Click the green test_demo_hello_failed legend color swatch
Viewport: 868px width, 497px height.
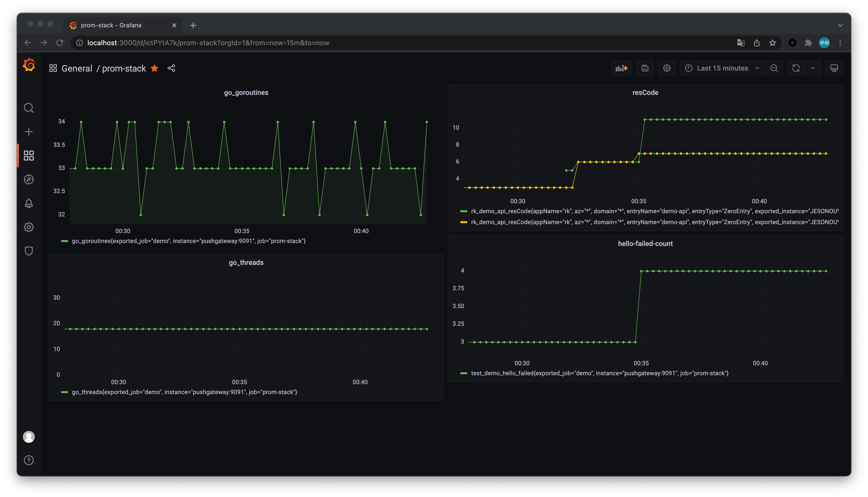[464, 373]
